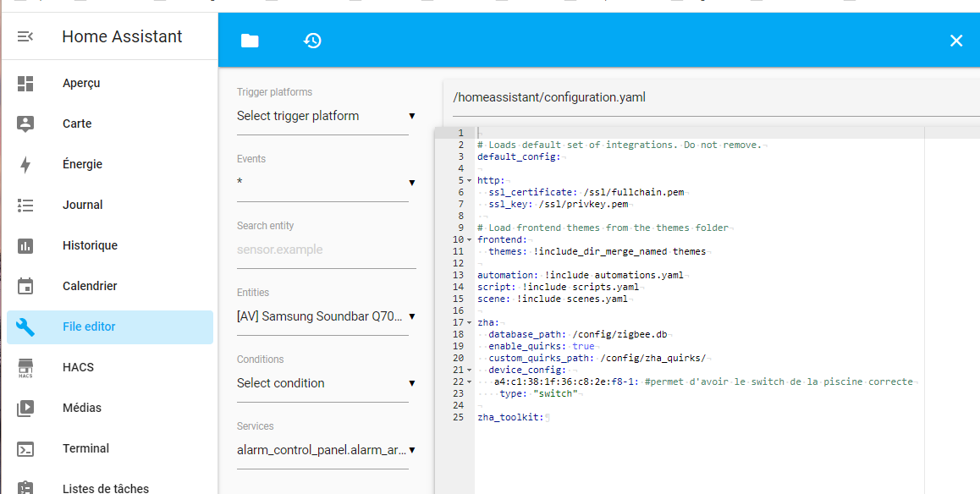Open the Énergie lightning icon
Screen dimensions: 980x494
[25, 164]
